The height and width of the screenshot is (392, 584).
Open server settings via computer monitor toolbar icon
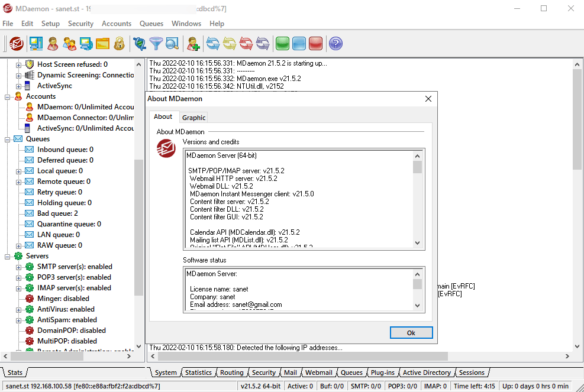tap(36, 44)
